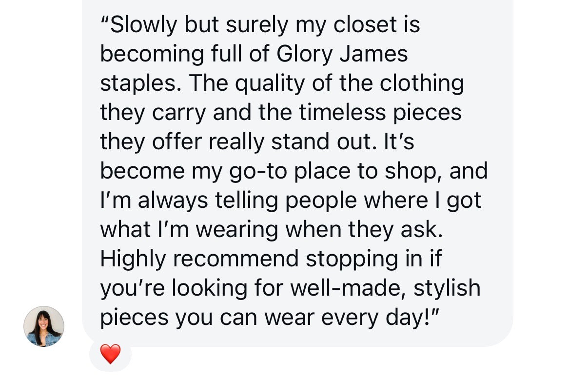Open the sender's profile picture
Viewport: 588px width, 382px height.
click(44, 326)
